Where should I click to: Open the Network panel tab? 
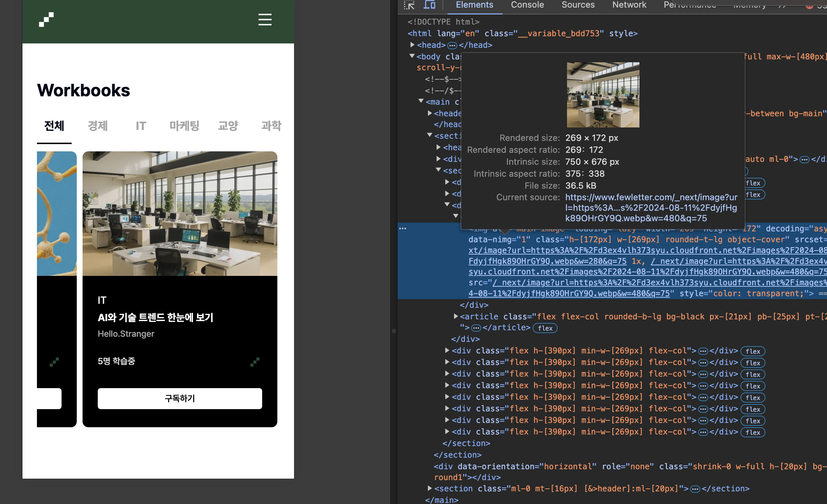[629, 5]
